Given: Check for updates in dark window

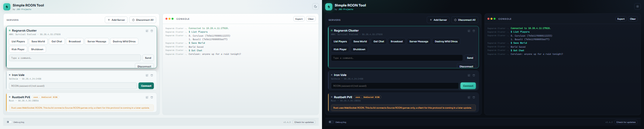Looking at the screenshot, I should tap(626, 122).
